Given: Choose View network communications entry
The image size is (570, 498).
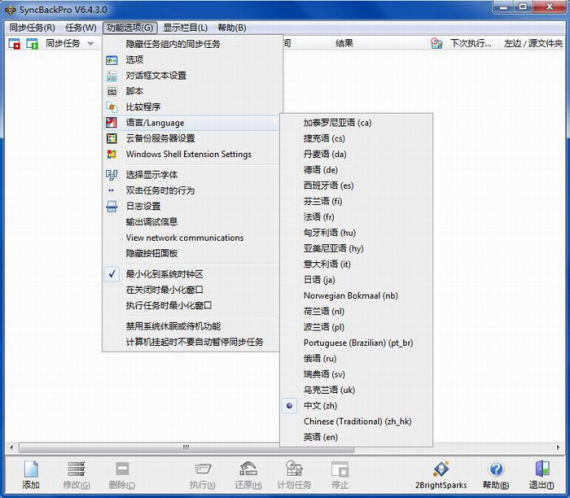Looking at the screenshot, I should (191, 238).
